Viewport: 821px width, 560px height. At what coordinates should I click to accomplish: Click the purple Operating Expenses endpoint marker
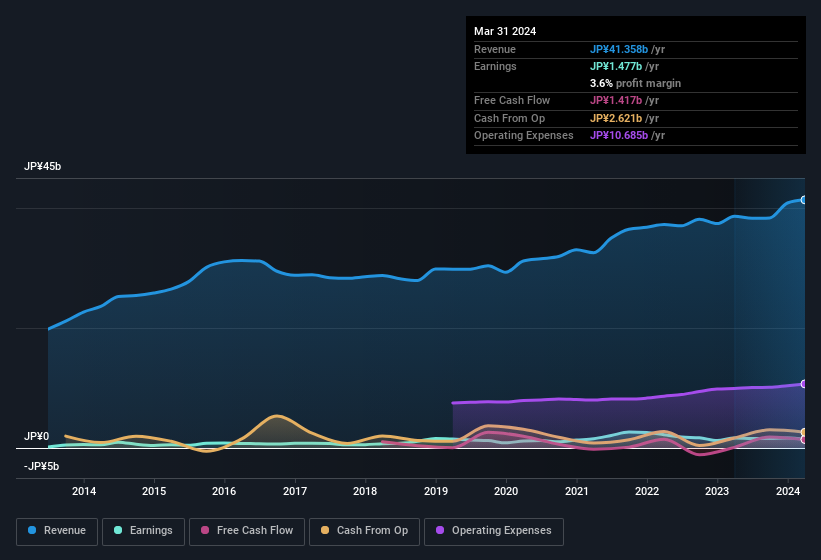[804, 384]
